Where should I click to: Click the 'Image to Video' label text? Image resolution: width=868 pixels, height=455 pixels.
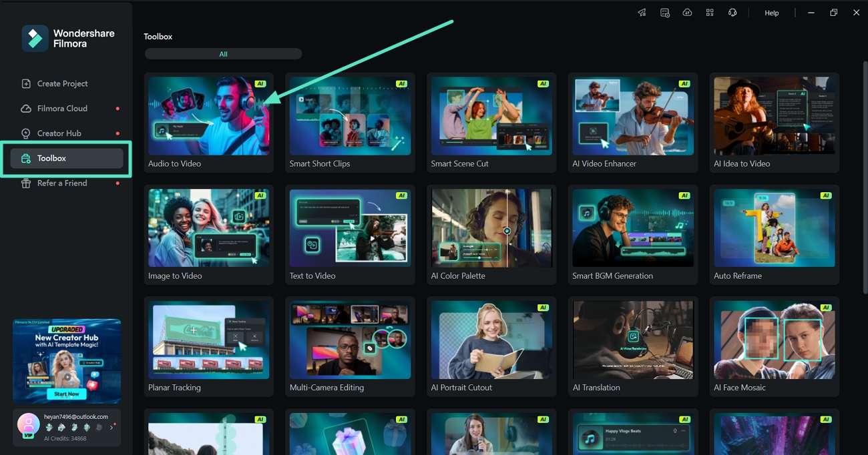click(x=175, y=276)
